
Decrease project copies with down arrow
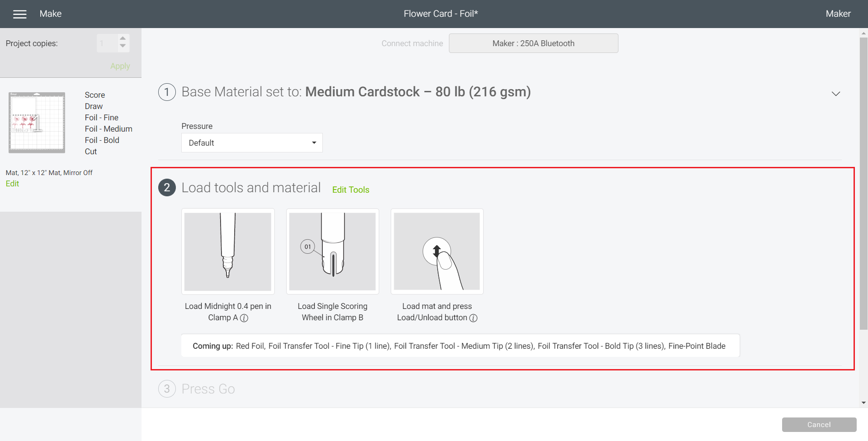[123, 47]
